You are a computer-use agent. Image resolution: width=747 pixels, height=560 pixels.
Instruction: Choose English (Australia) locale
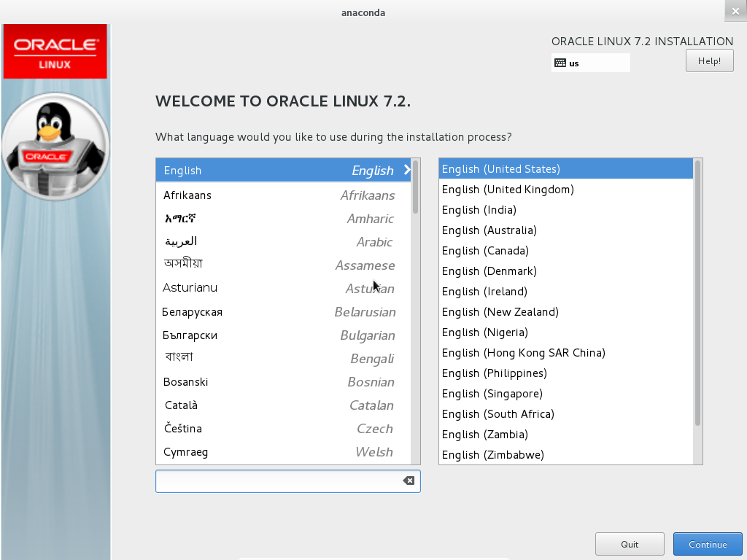tap(566, 230)
